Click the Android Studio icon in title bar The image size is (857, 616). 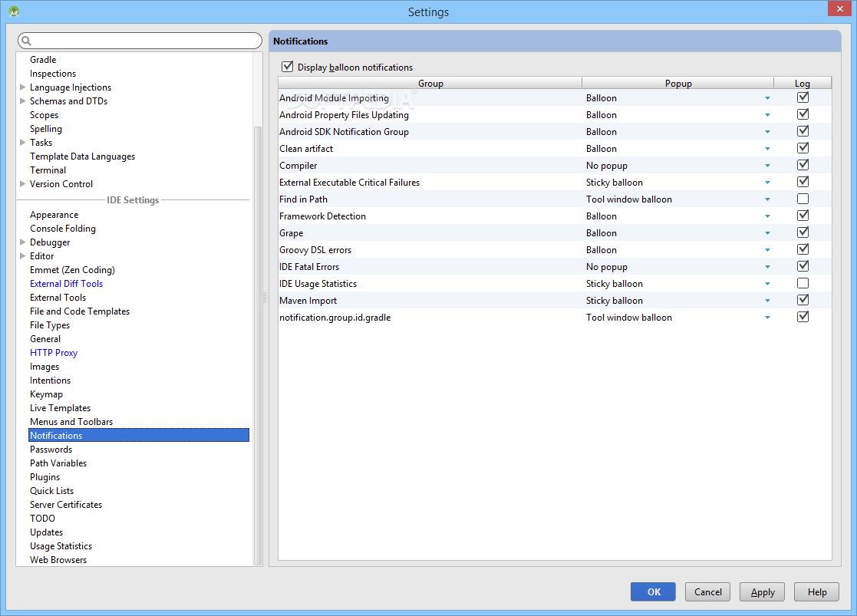coord(14,11)
